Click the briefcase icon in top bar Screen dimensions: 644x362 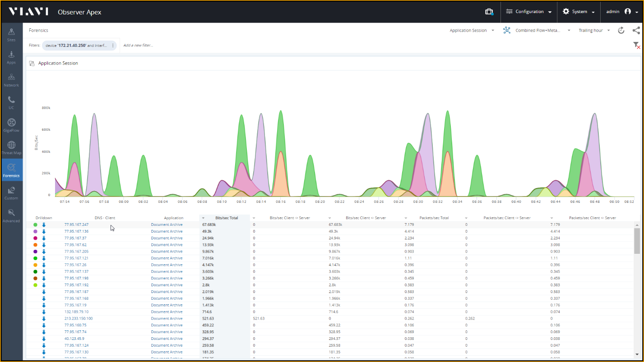489,12
